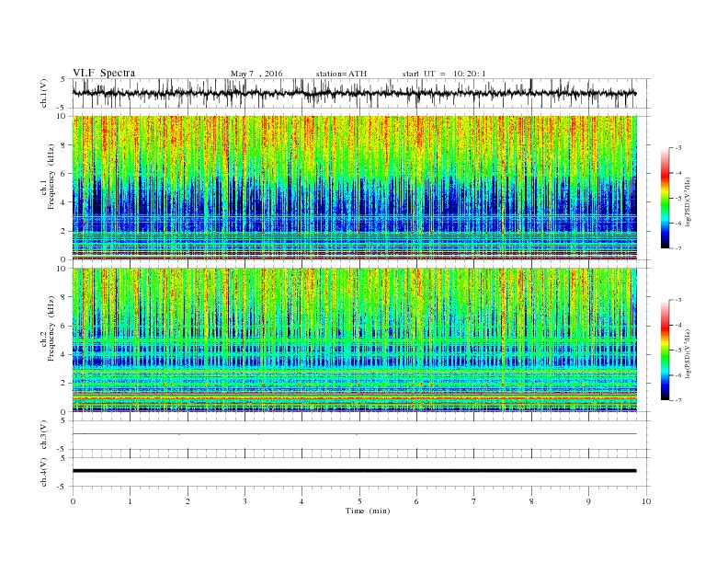Click the "3" tick on the Time axis

coord(245,501)
